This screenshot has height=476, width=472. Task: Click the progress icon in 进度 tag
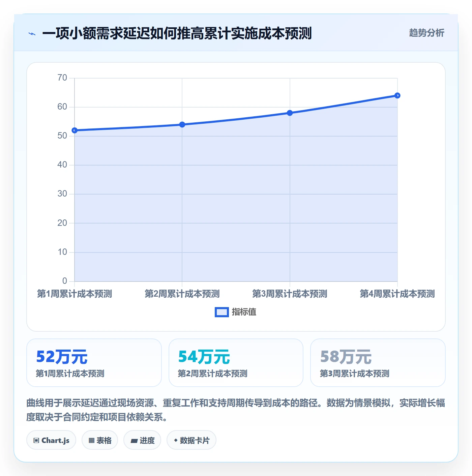[134, 441]
